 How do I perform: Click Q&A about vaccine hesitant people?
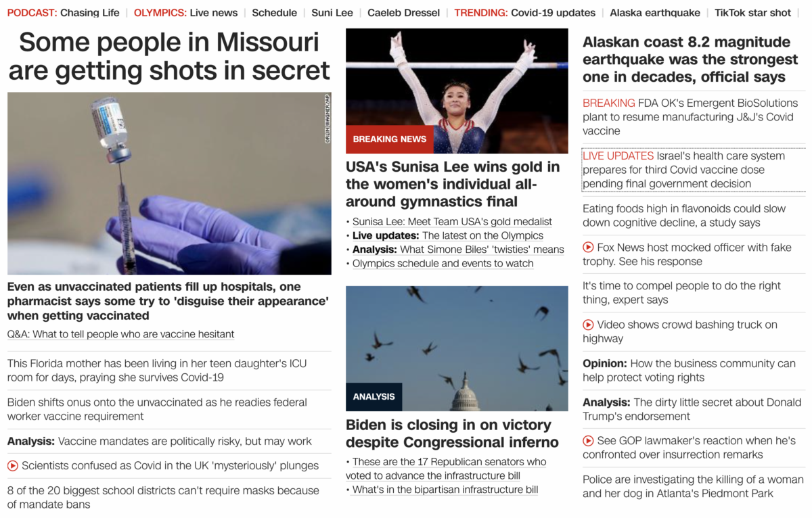pyautogui.click(x=121, y=334)
